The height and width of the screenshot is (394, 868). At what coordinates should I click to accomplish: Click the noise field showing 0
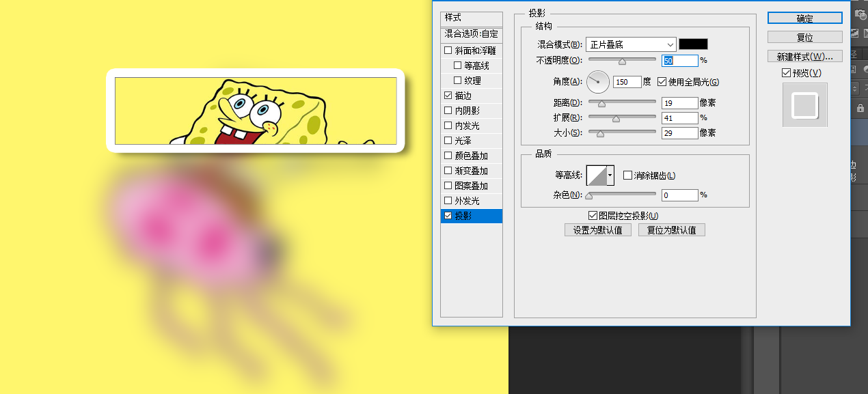[x=679, y=195]
